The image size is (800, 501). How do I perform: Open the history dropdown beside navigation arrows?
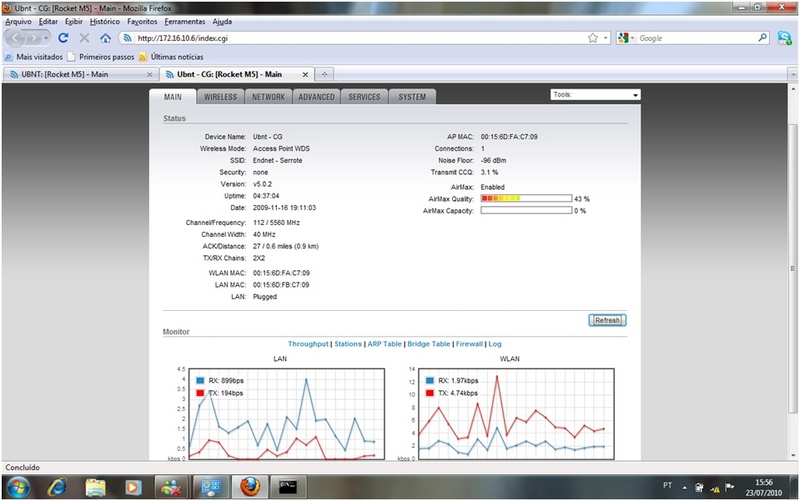point(46,38)
